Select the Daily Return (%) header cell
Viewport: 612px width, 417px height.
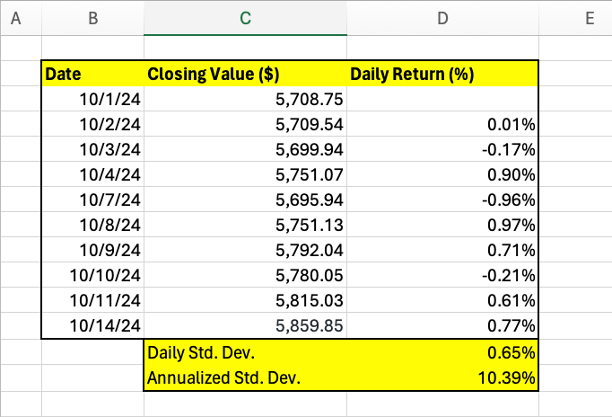(443, 73)
